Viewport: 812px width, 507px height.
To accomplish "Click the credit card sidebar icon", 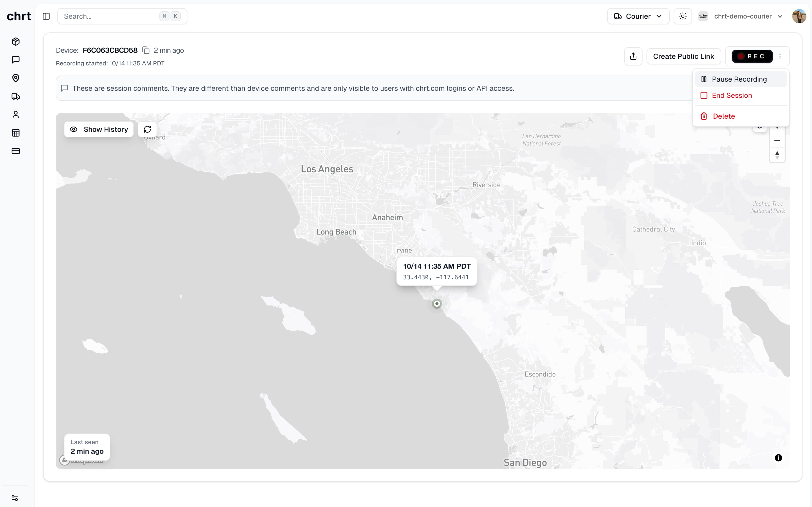I will point(15,151).
